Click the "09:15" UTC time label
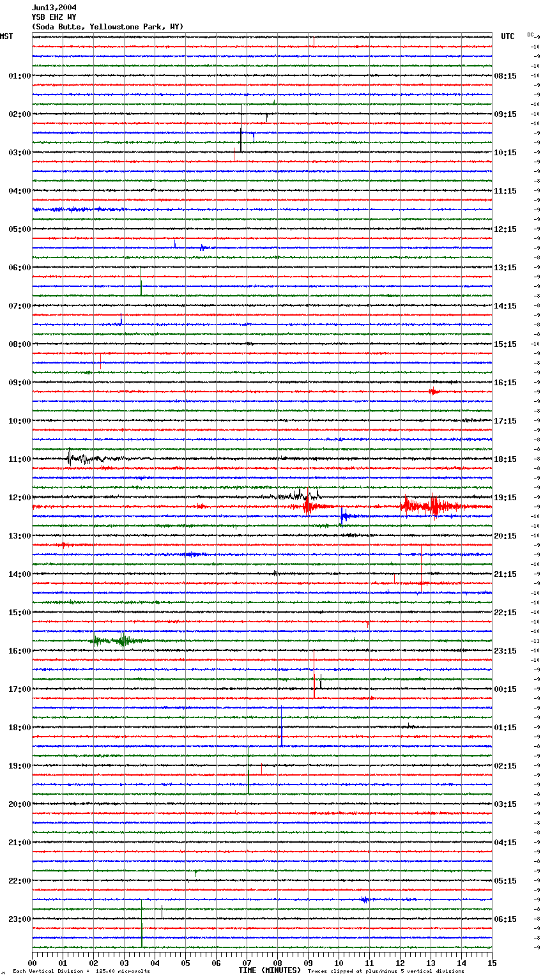 505,114
